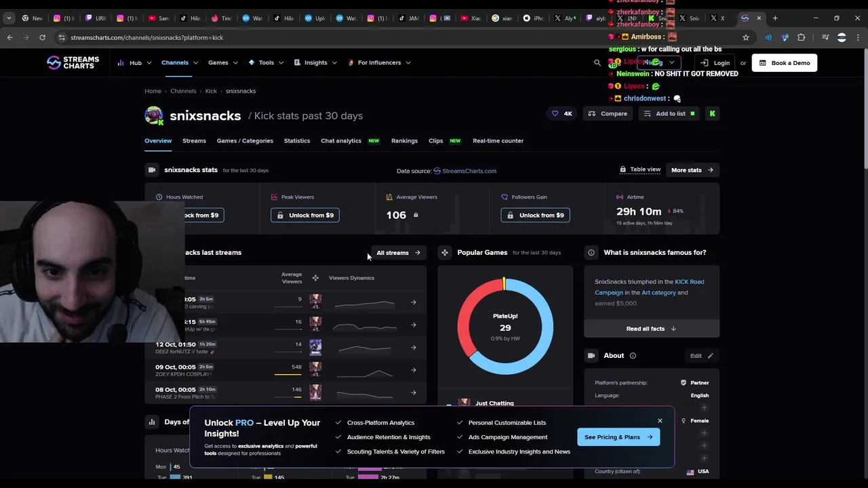Viewport: 868px width, 488px height.
Task: Toggle the locked Table view switch
Action: click(x=639, y=169)
